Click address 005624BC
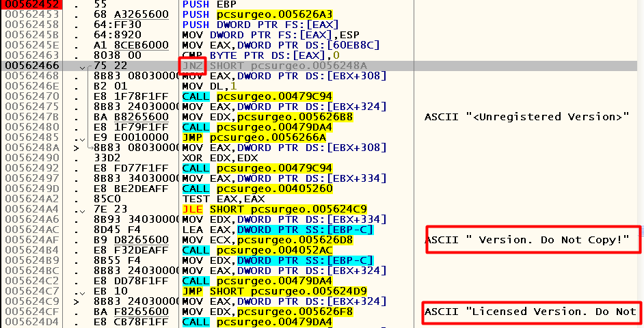The image size is (644, 328). pos(32,271)
